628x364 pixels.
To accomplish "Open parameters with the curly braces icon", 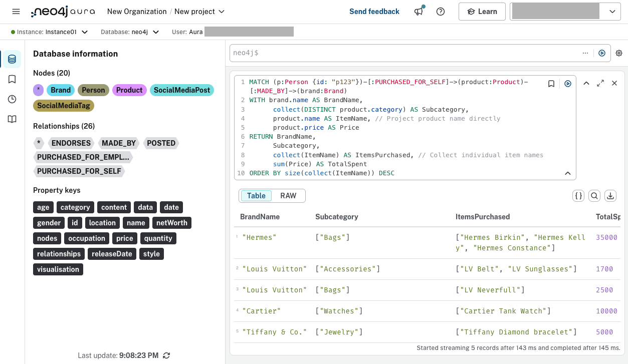I will point(578,196).
